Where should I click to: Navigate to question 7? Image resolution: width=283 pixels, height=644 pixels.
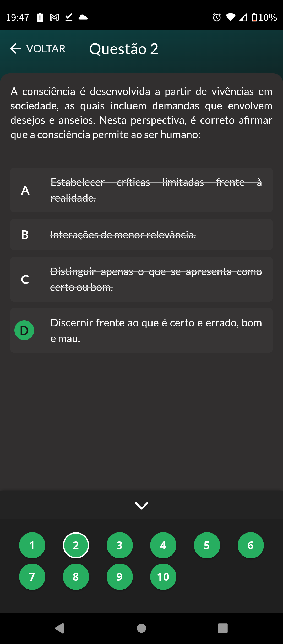[32, 577]
